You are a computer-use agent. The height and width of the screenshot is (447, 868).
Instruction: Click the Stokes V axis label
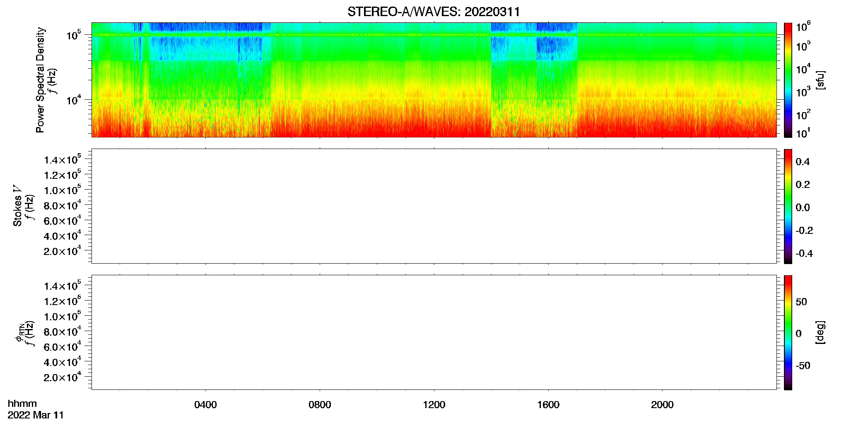click(x=17, y=206)
